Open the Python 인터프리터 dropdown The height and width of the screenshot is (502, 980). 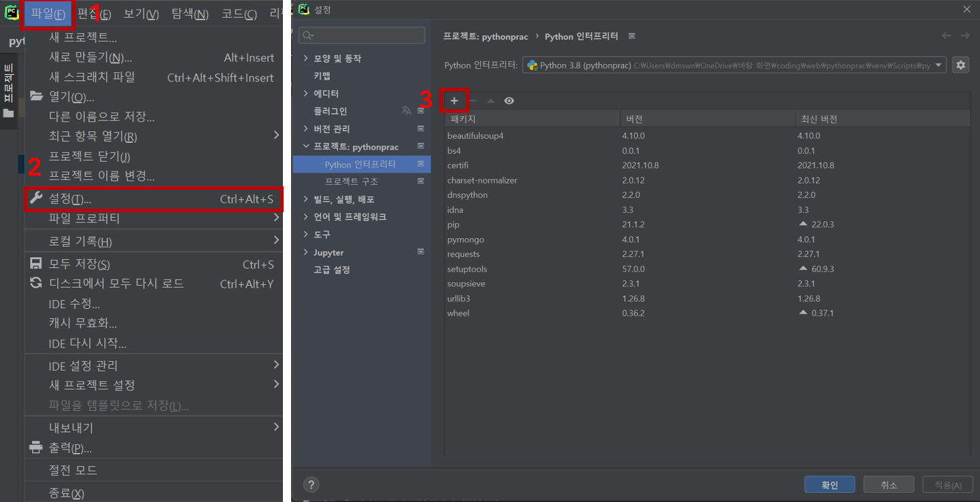click(734, 65)
